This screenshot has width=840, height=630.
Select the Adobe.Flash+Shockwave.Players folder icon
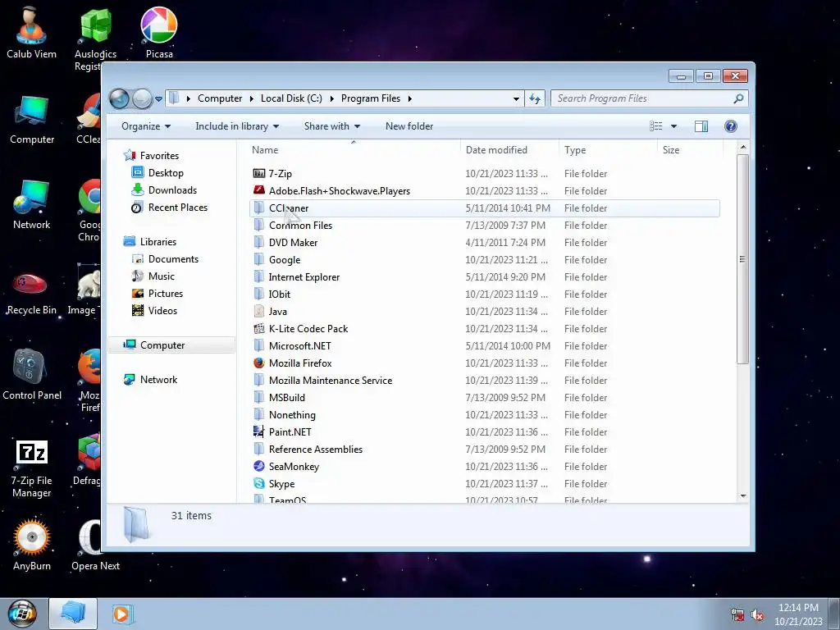point(258,190)
